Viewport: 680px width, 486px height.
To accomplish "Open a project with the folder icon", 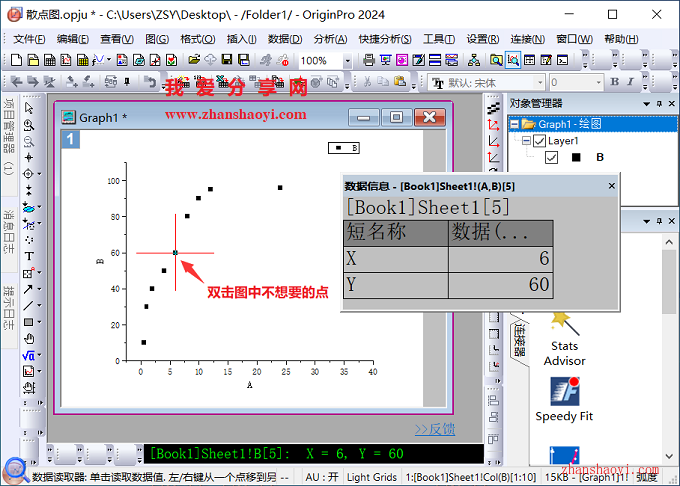I will (x=194, y=60).
